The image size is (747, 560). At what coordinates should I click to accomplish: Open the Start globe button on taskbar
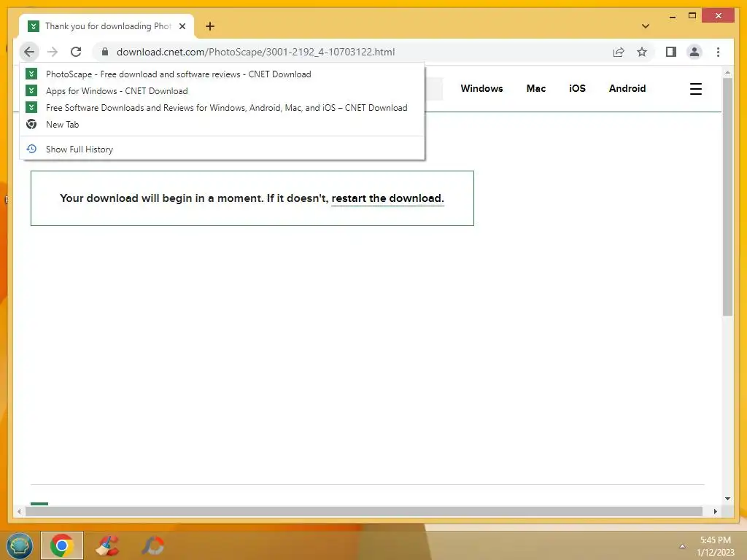click(x=20, y=545)
